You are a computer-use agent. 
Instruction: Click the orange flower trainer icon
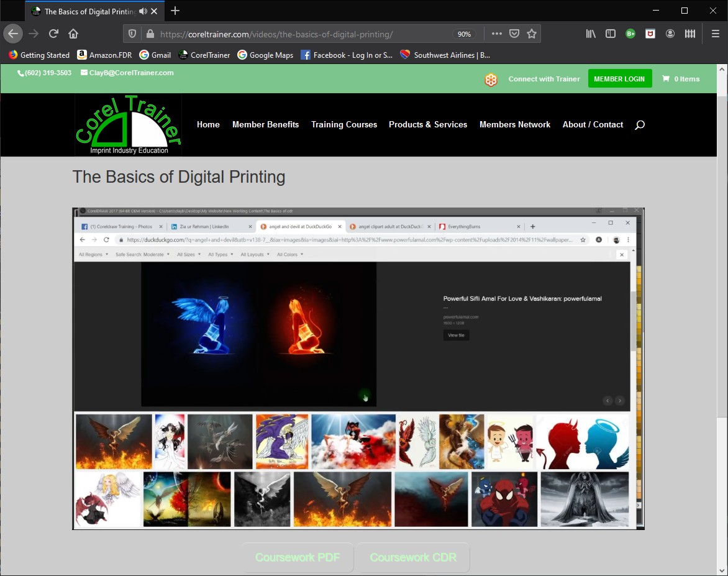pyautogui.click(x=491, y=80)
